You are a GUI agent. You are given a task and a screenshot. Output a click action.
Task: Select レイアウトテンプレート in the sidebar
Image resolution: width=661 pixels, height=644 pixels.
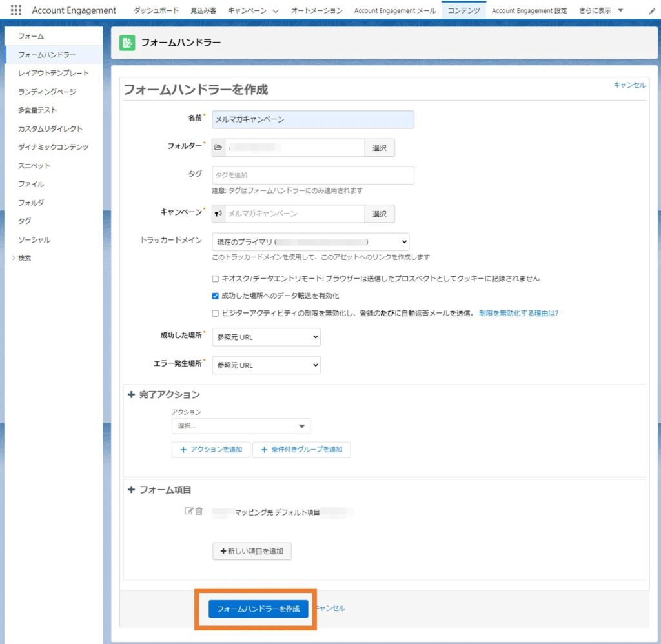(54, 74)
